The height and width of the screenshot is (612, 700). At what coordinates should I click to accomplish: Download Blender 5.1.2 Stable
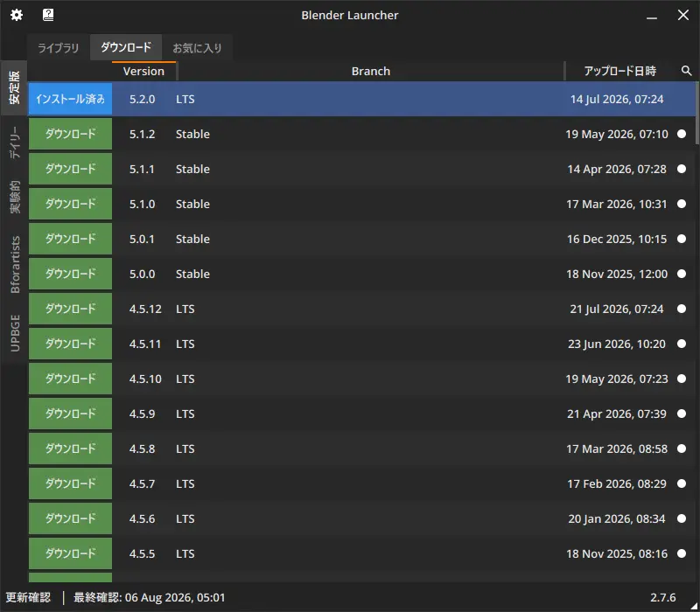[x=71, y=134]
